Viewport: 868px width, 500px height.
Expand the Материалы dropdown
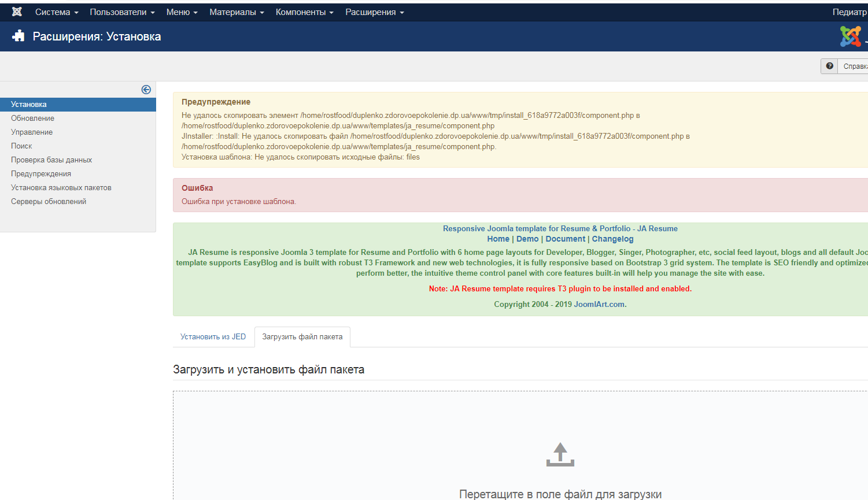click(237, 12)
